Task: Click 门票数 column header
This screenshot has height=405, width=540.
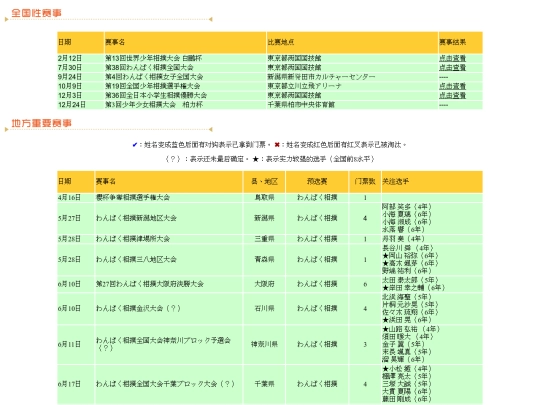Action: pos(365,181)
